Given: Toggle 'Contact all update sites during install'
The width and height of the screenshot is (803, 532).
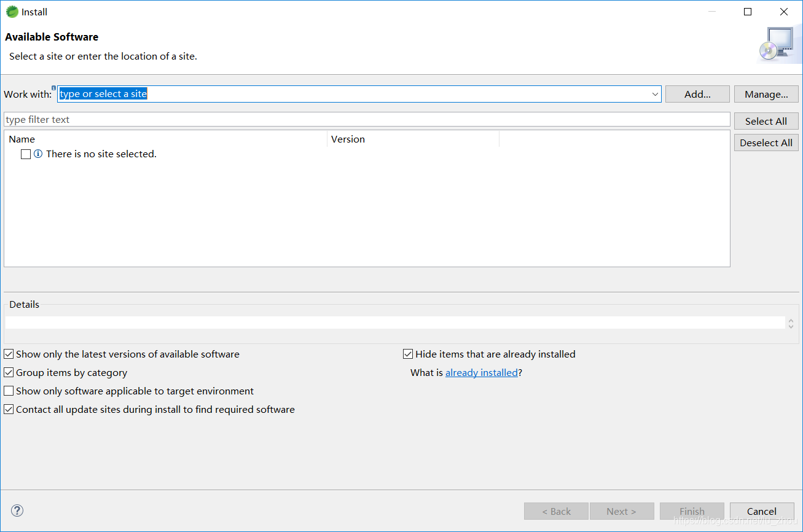Looking at the screenshot, I should tap(9, 410).
